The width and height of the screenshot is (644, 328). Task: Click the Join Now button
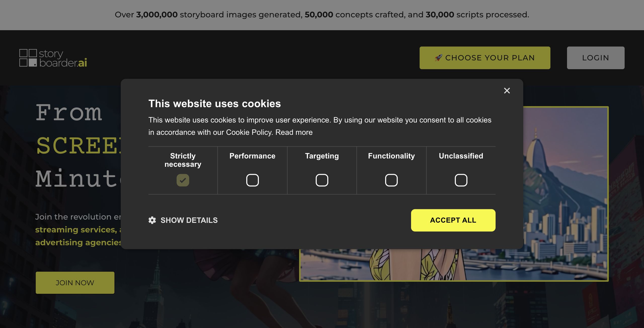click(75, 283)
